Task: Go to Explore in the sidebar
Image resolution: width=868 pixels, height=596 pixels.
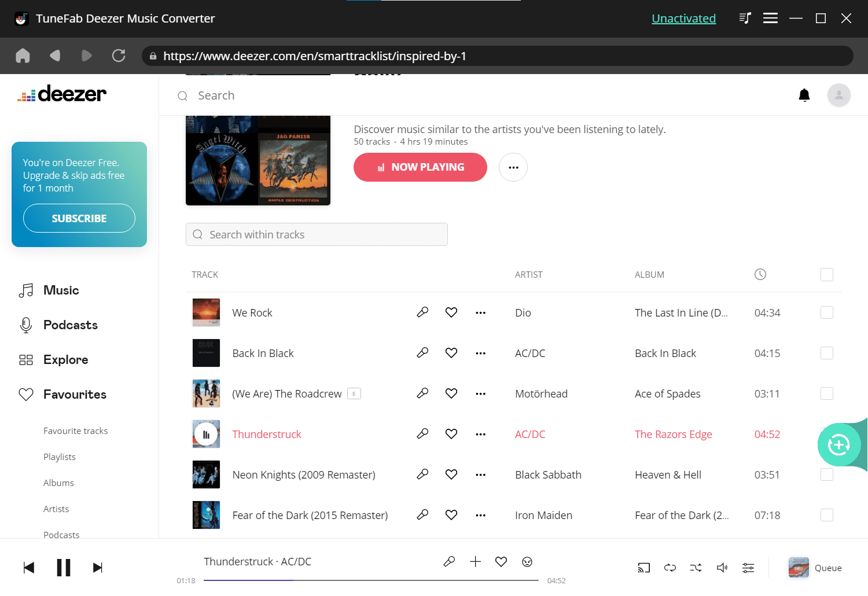Action: pyautogui.click(x=65, y=359)
